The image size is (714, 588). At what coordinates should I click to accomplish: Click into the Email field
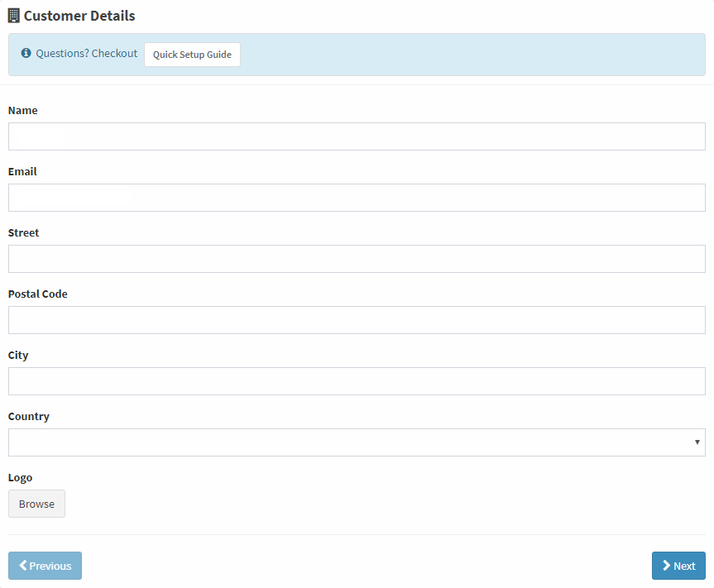357,198
